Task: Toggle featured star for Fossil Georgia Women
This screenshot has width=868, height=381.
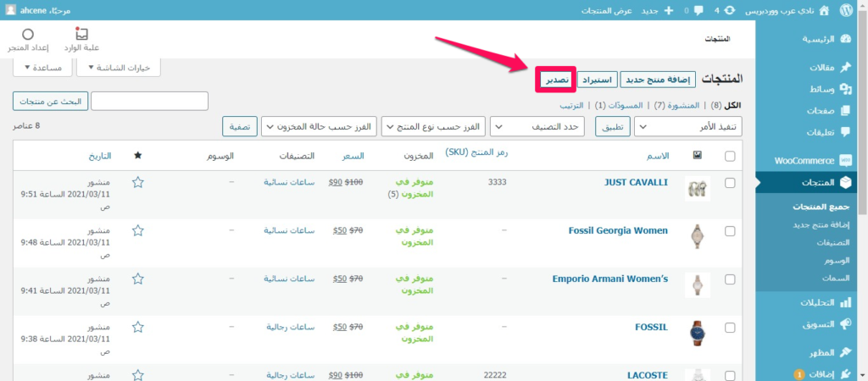Action: pos(138,230)
